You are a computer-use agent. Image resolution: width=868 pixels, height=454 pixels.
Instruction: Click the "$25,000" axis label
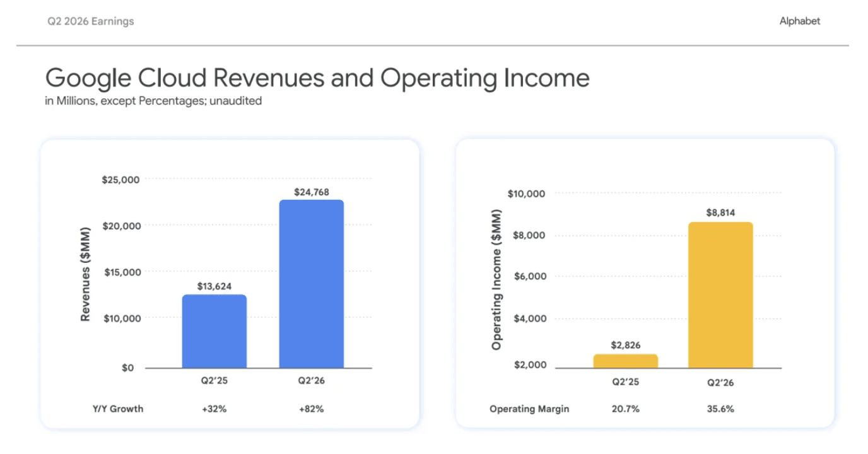pyautogui.click(x=120, y=180)
